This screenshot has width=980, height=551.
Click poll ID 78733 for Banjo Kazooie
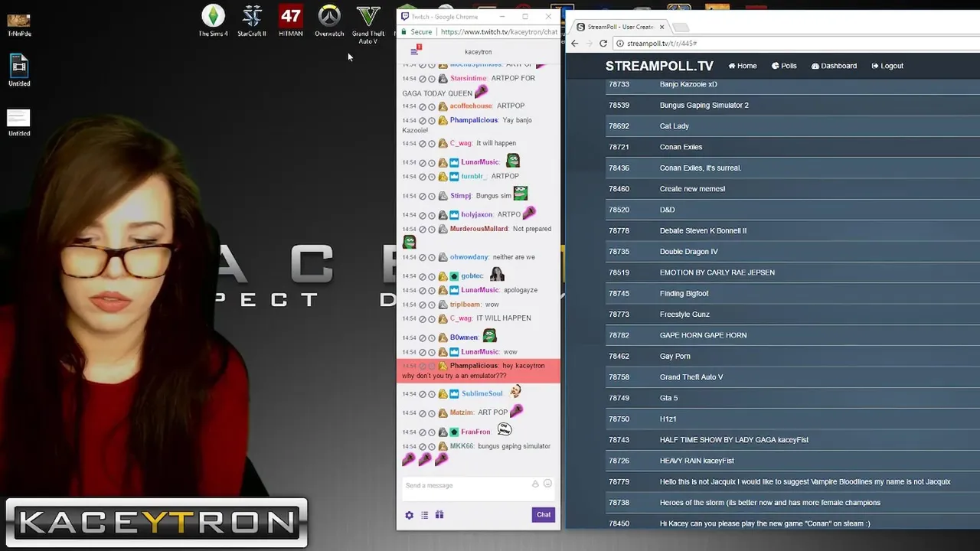click(619, 84)
